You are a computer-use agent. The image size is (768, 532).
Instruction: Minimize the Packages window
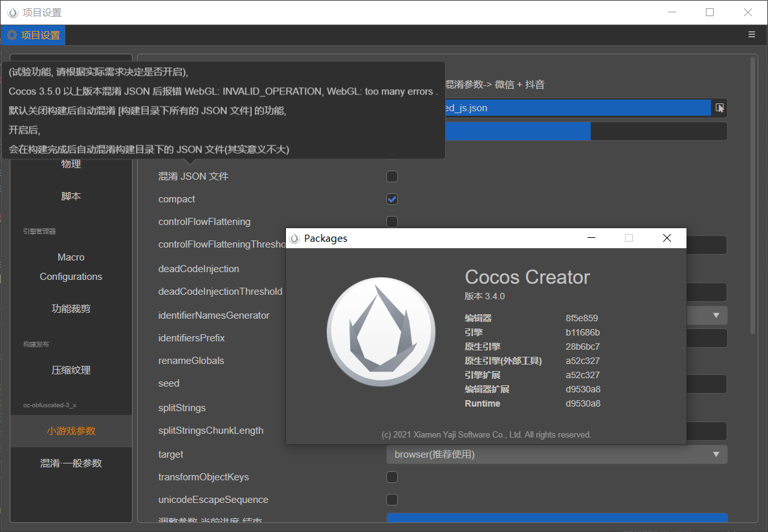[x=591, y=238]
